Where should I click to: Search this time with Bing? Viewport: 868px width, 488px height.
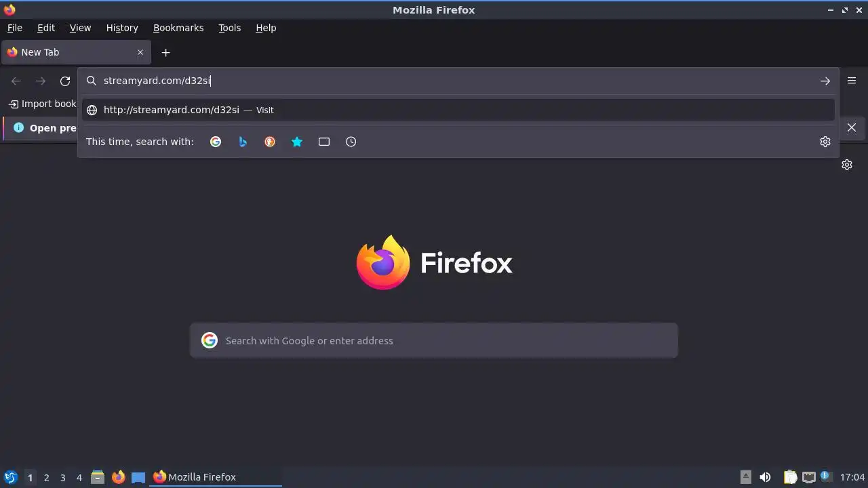[x=243, y=142]
